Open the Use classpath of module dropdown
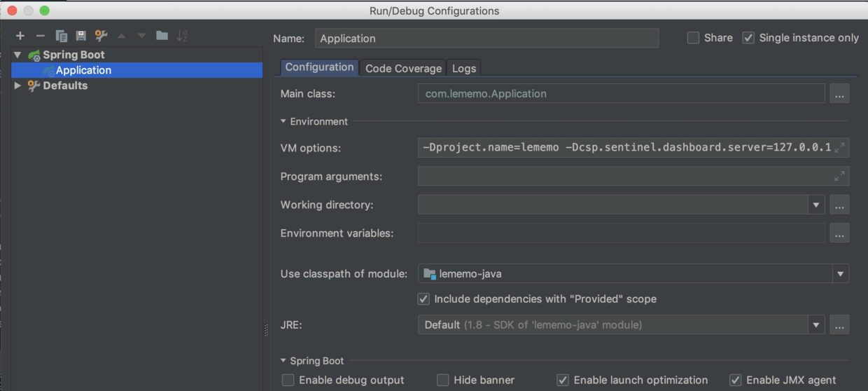This screenshot has height=391, width=868. (x=840, y=274)
